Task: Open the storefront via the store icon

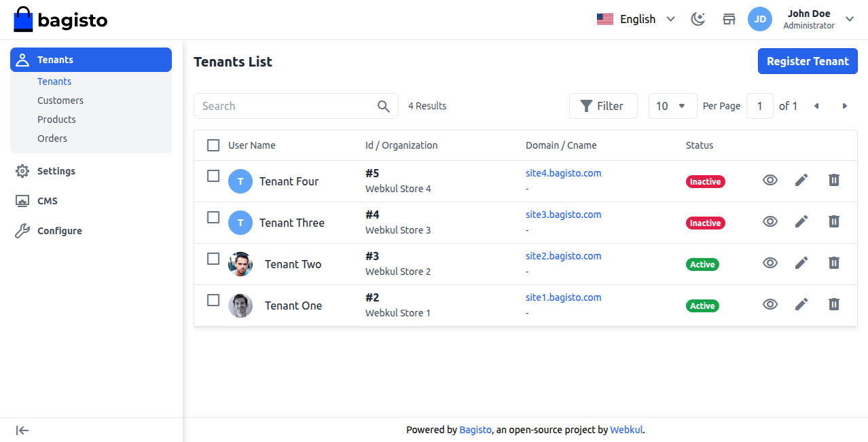Action: coord(729,19)
